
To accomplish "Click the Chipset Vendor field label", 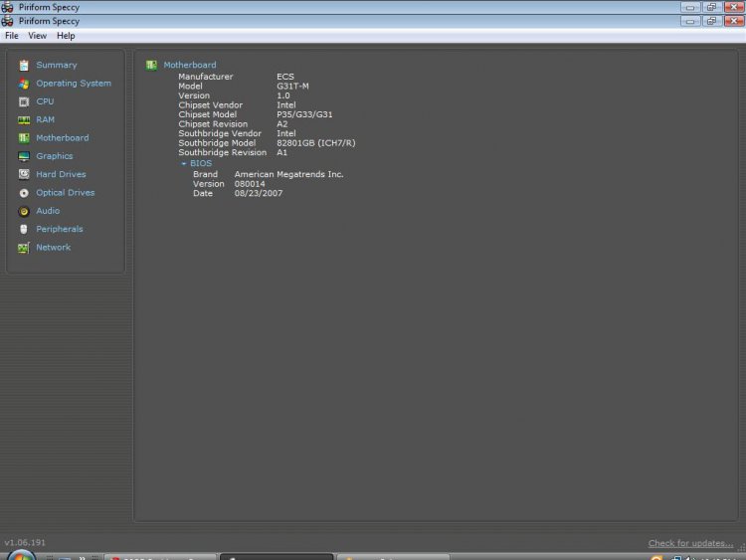I will 210,105.
